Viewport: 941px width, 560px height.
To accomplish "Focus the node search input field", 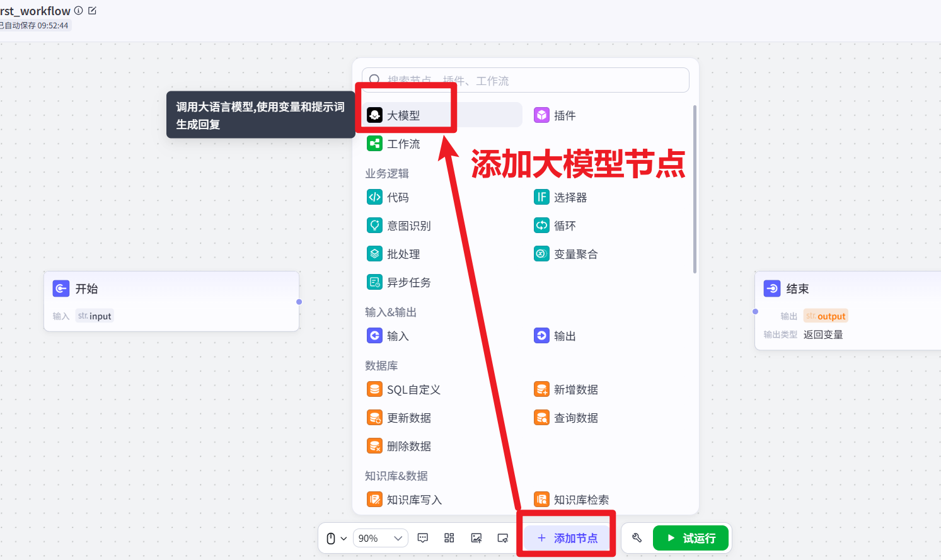I will click(x=525, y=80).
